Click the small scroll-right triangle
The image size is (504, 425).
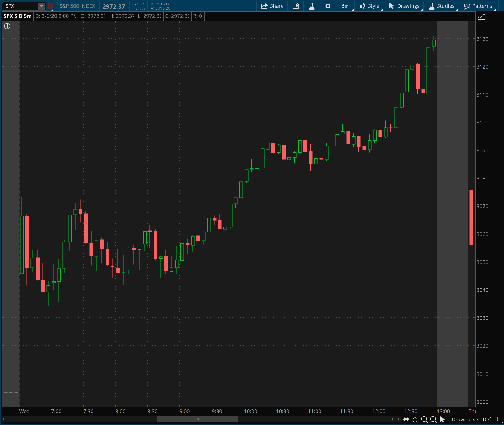(x=398, y=420)
